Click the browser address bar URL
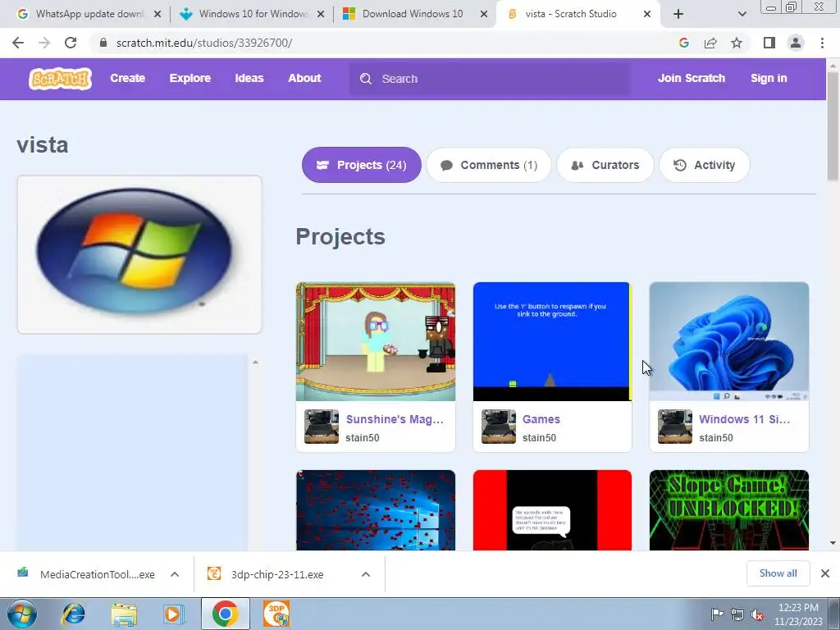This screenshot has width=840, height=630. (x=204, y=43)
